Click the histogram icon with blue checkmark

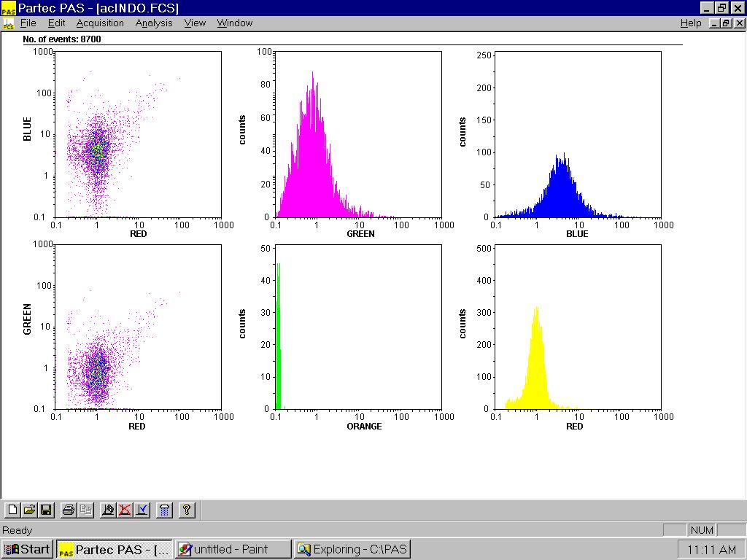142,510
